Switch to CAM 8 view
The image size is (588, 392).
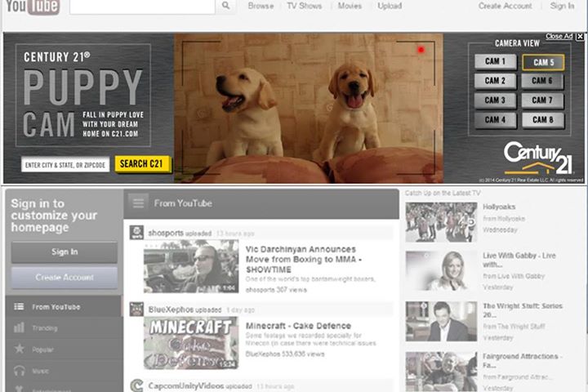542,120
